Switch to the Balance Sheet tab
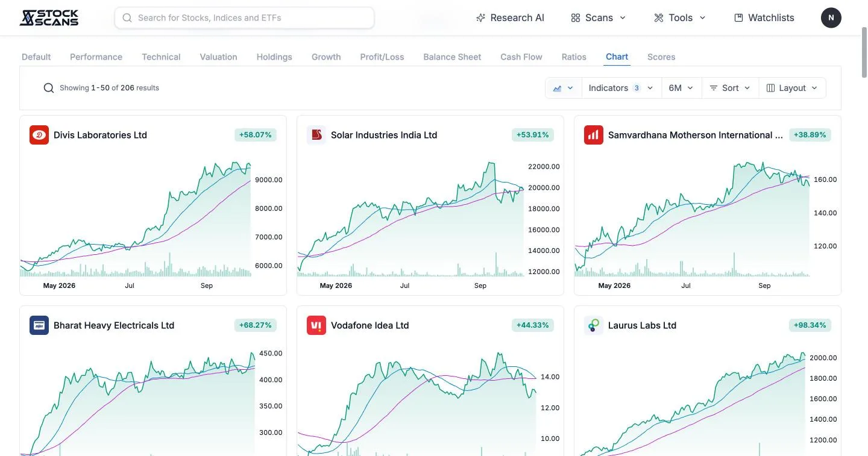Image resolution: width=868 pixels, height=456 pixels. pos(452,57)
